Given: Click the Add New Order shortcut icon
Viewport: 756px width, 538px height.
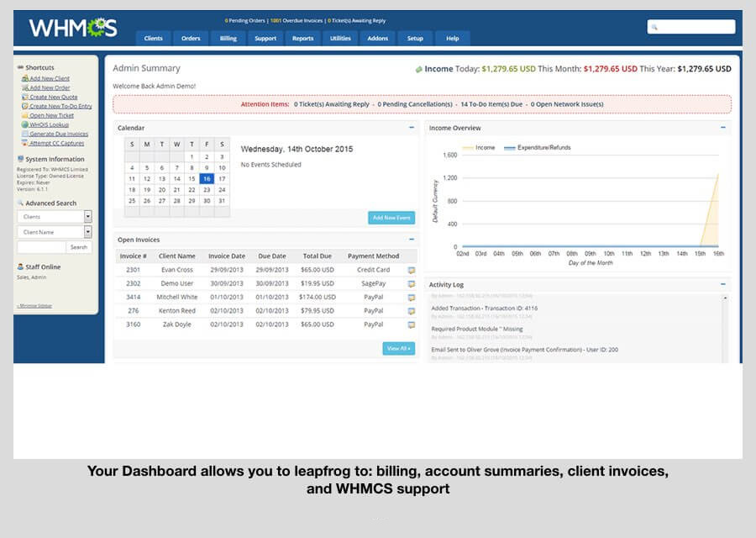Looking at the screenshot, I should (25, 87).
